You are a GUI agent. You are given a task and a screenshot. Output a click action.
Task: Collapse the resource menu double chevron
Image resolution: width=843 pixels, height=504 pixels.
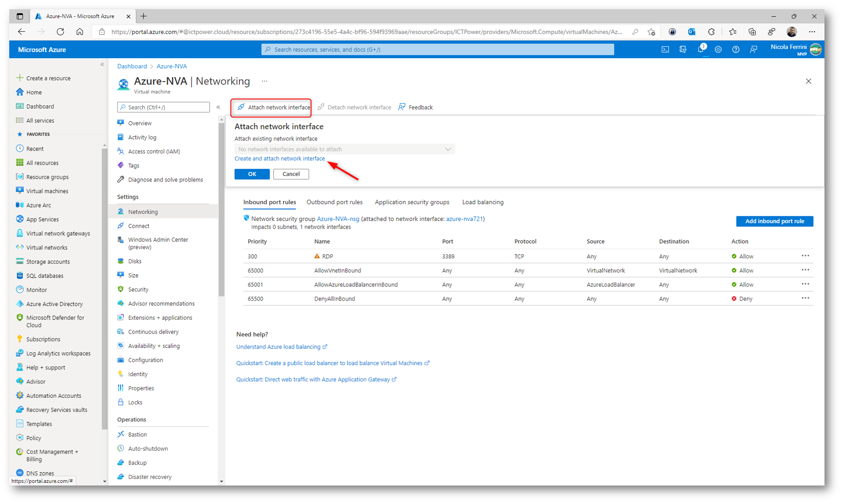218,107
